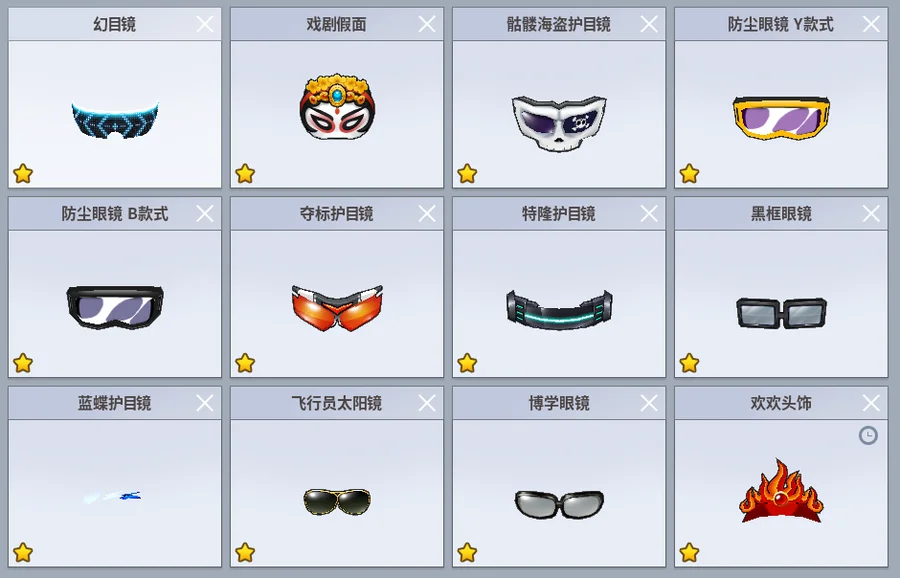
Task: Select the 欢欢头饰 flame headpiece
Action: [x=781, y=491]
